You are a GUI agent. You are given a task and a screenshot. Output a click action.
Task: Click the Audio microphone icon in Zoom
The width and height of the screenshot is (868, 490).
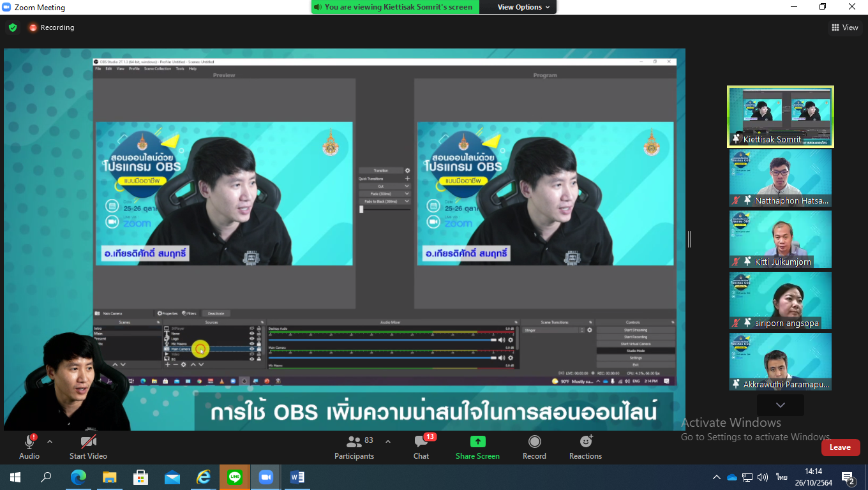pyautogui.click(x=29, y=442)
